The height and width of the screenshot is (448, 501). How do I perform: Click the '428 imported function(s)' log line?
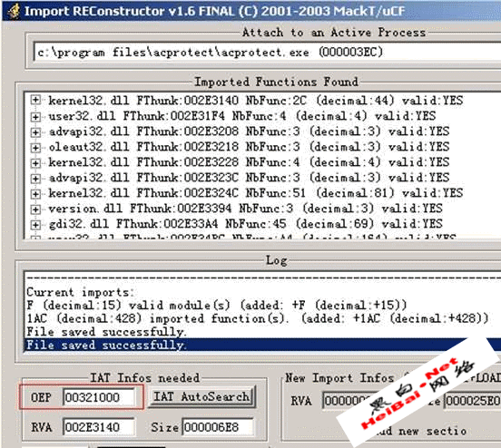257,318
